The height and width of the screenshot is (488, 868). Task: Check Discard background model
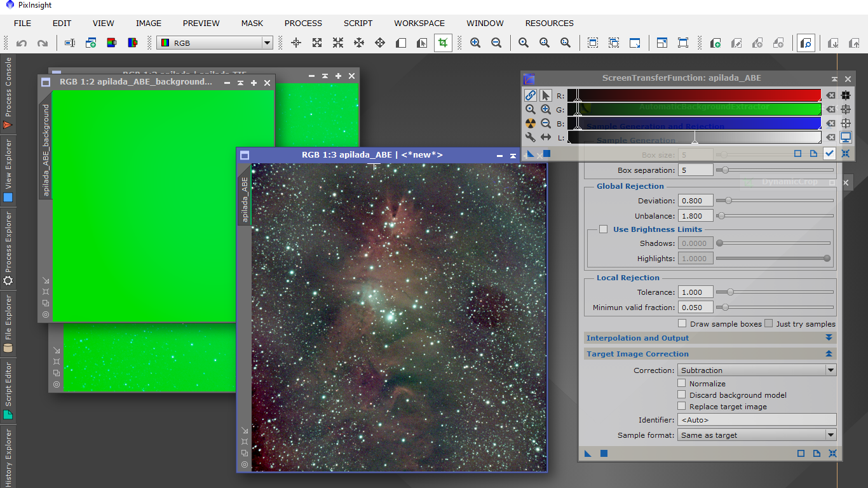(682, 395)
